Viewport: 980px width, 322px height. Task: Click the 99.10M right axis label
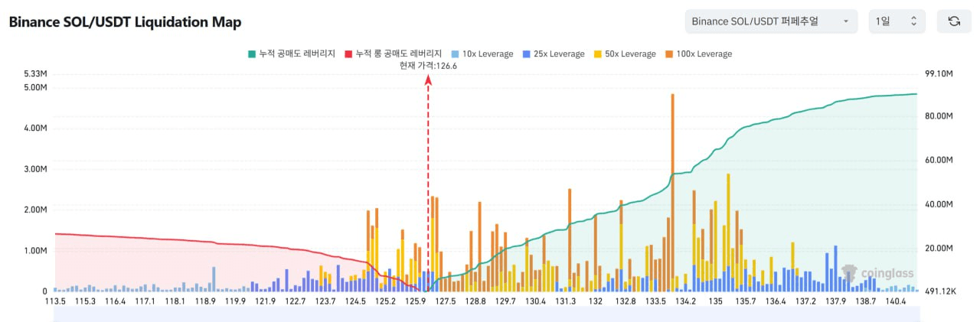[x=939, y=73]
